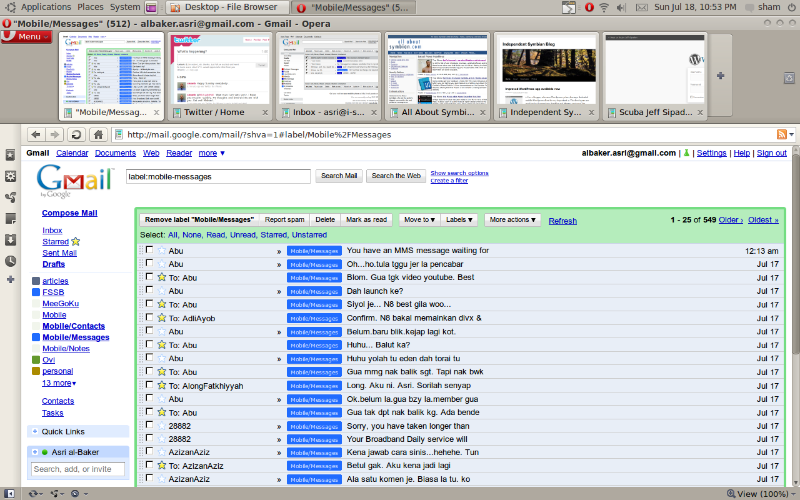Collapse the Quick Links gadget
This screenshot has width=800, height=500.
pos(35,431)
